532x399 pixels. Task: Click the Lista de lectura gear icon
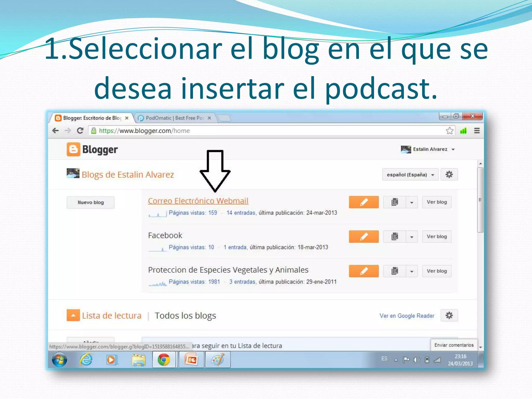click(449, 316)
